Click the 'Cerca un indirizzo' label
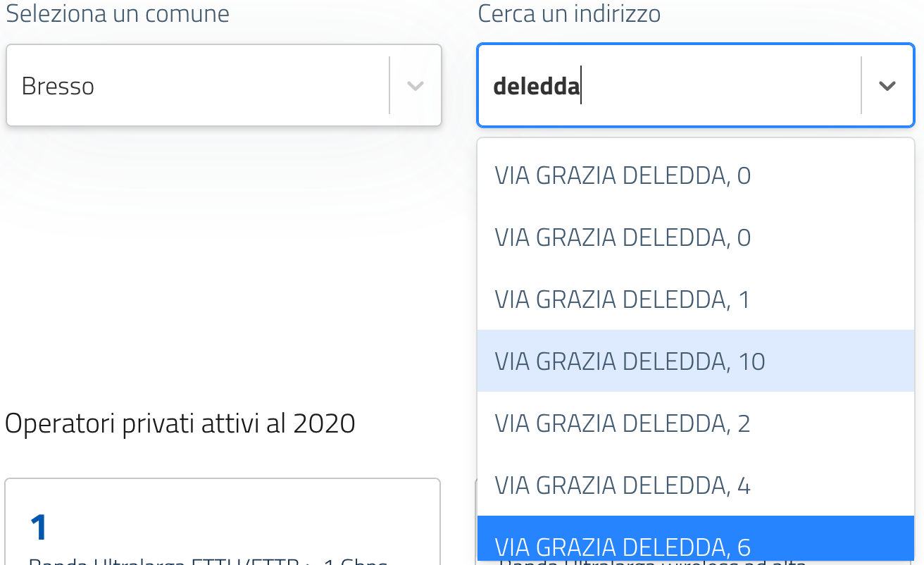The width and height of the screenshot is (924, 565). (x=569, y=14)
